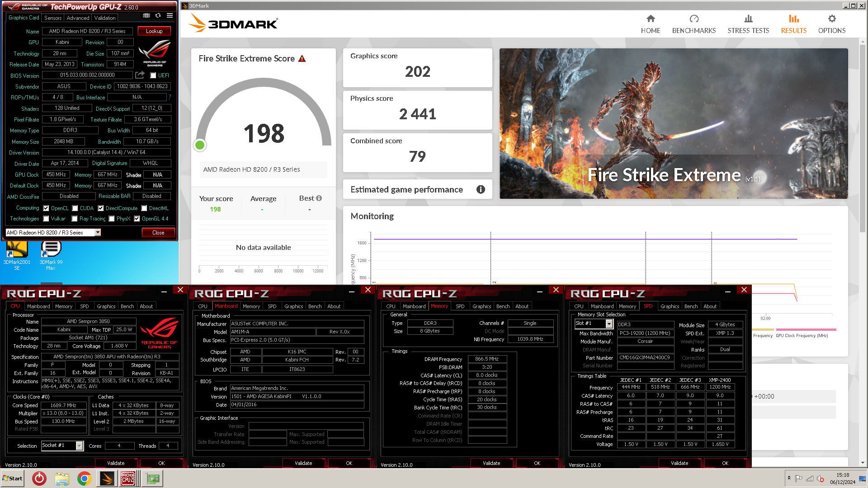Go to 3DMark Home icon

point(650,24)
